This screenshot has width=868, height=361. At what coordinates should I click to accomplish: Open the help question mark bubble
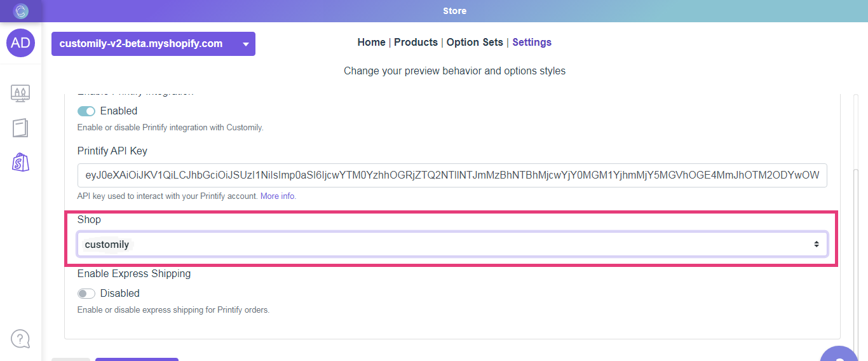[x=20, y=338]
